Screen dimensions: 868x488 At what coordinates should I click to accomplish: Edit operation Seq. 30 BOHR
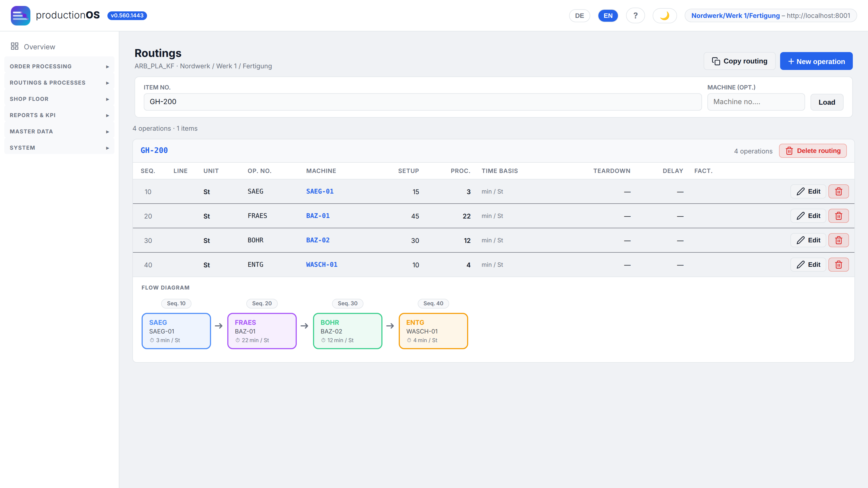[808, 240]
